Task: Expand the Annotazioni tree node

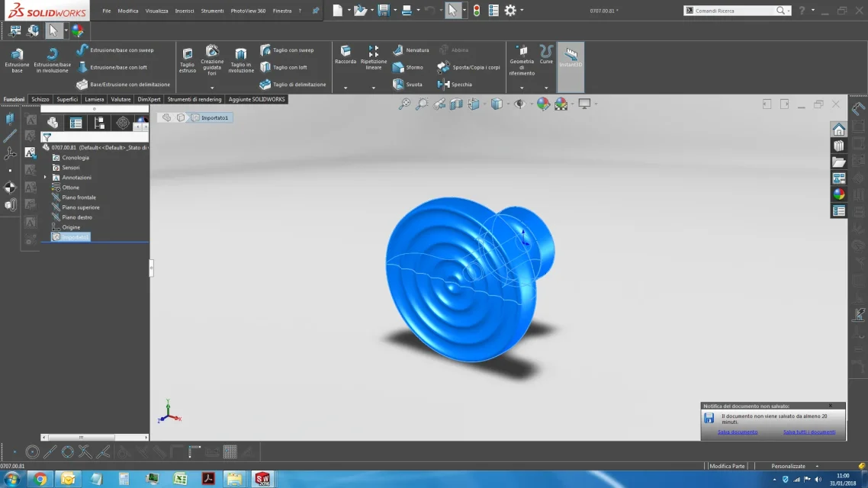Action: pos(46,178)
